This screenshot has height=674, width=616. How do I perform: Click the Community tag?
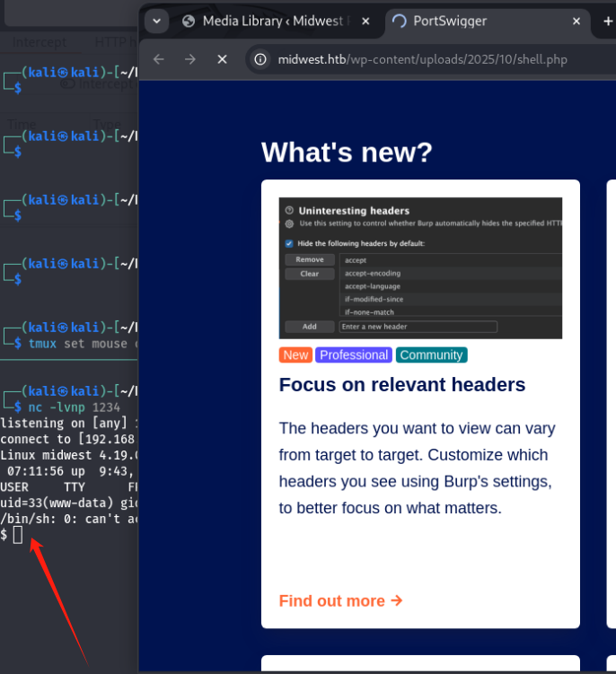(x=431, y=355)
